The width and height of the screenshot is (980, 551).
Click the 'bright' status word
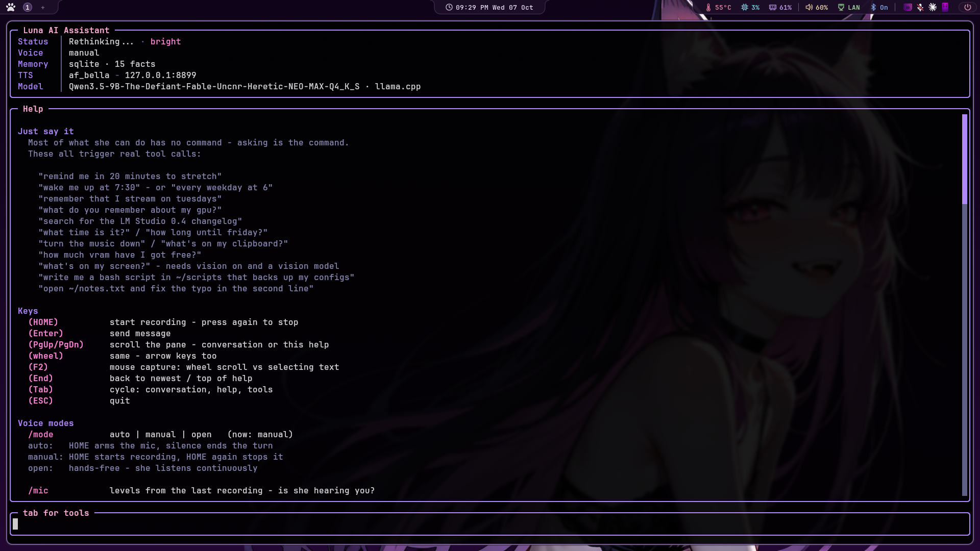[165, 42]
